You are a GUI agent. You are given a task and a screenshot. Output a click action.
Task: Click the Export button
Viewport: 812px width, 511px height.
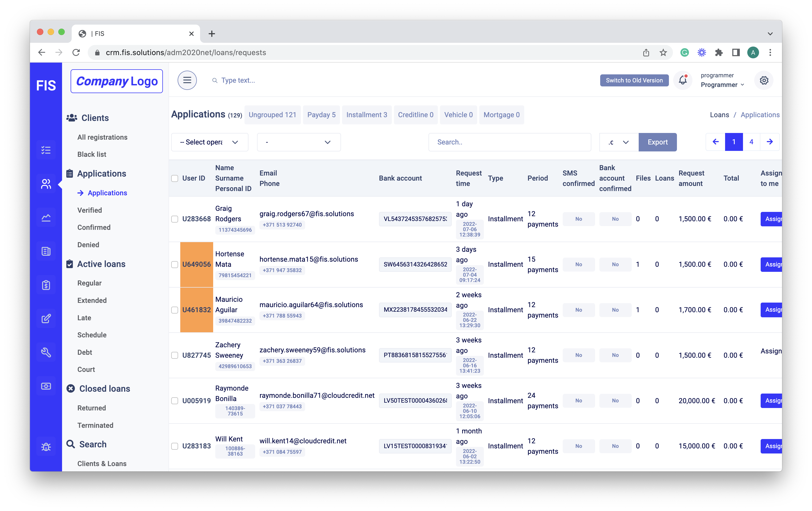click(657, 142)
